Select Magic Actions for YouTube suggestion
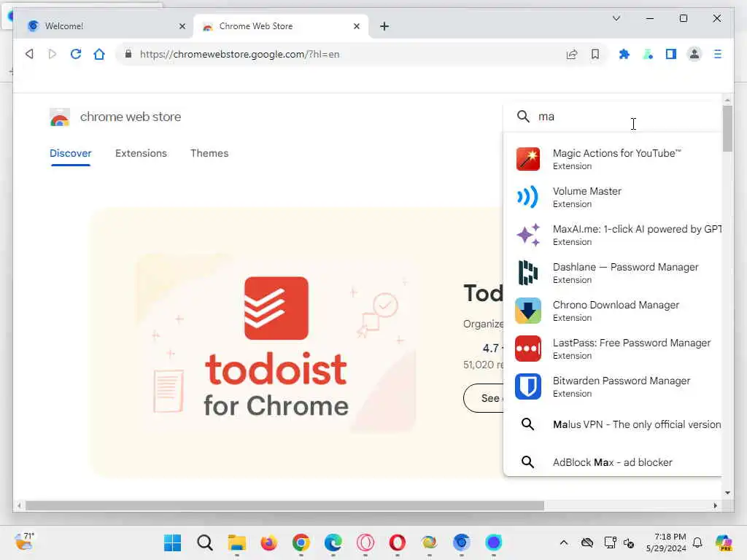The width and height of the screenshot is (747, 560). [613, 158]
